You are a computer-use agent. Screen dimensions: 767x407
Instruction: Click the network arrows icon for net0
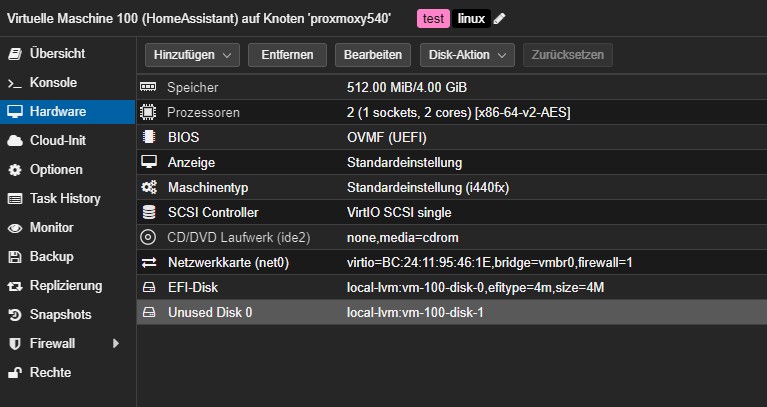[x=148, y=263]
